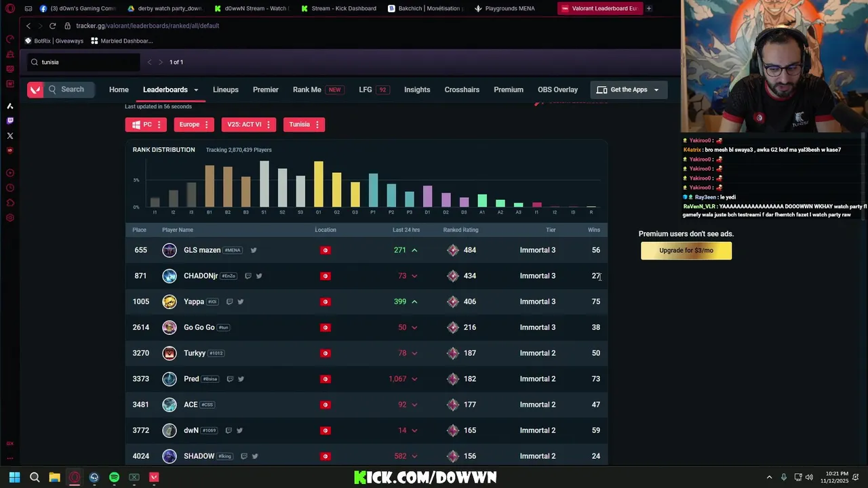The image size is (868, 488).
Task: Open LFG nav item
Action: pyautogui.click(x=366, y=89)
